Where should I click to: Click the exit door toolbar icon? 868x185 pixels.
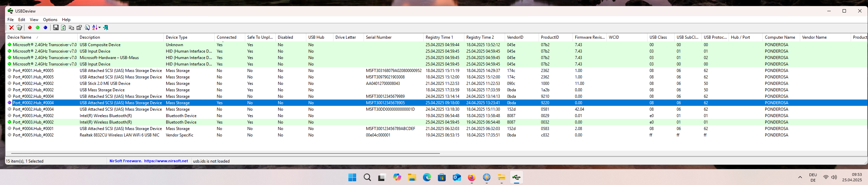point(106,28)
